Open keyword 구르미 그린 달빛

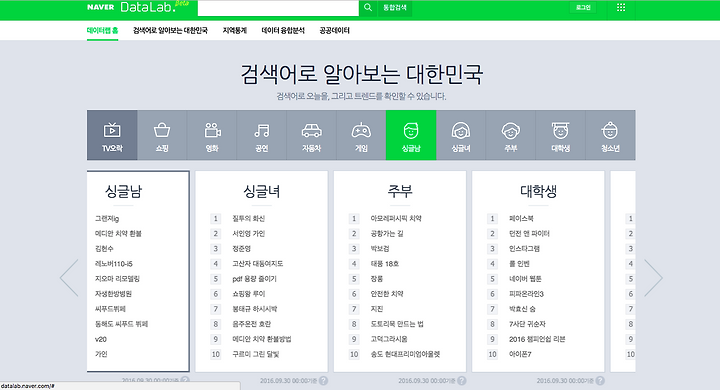click(x=256, y=354)
